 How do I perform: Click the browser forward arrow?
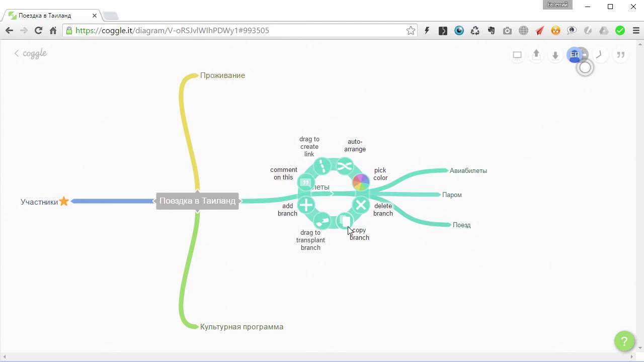click(x=24, y=31)
